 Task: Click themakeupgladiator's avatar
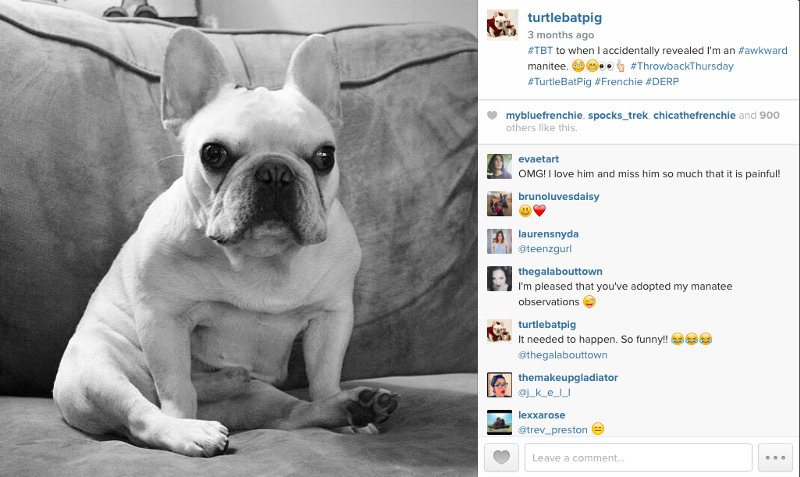499,385
